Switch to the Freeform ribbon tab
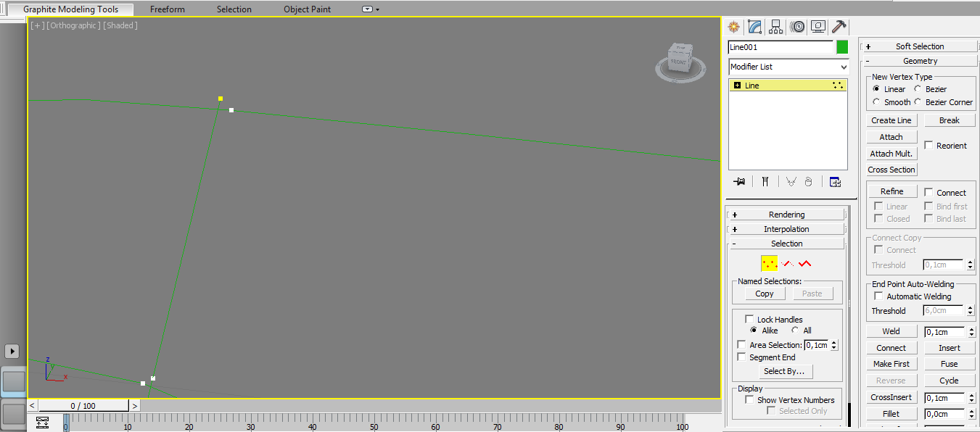The image size is (980, 432). click(168, 9)
